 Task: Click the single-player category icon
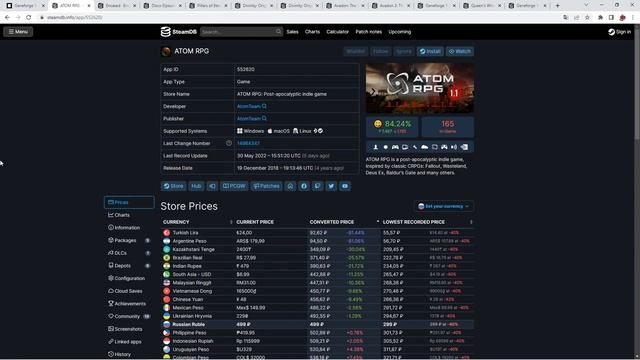[x=376, y=147]
